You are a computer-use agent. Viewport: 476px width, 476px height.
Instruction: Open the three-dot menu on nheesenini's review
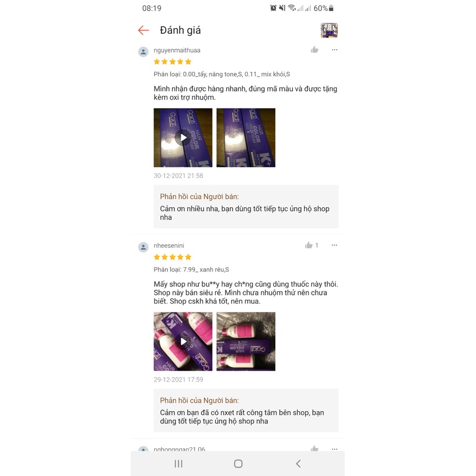coord(334,245)
